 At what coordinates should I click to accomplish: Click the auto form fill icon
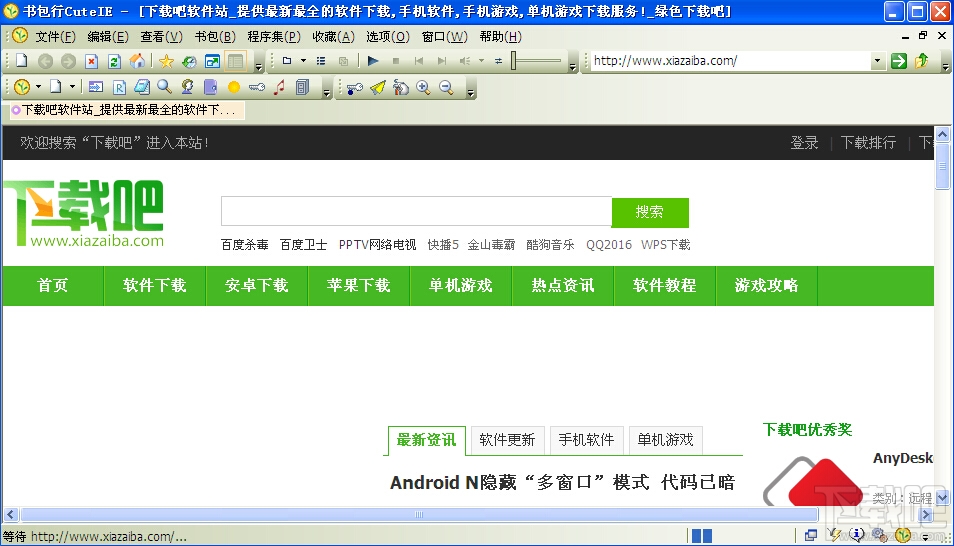pyautogui.click(x=96, y=87)
